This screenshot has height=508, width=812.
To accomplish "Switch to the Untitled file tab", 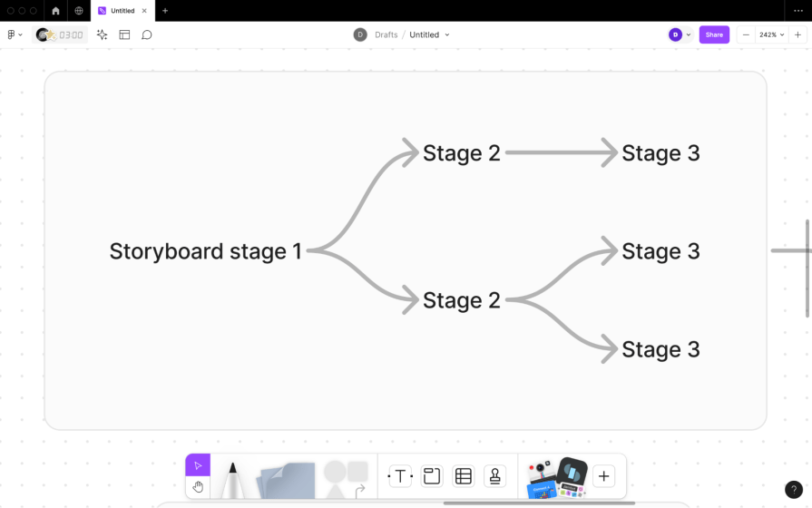I will [x=122, y=10].
